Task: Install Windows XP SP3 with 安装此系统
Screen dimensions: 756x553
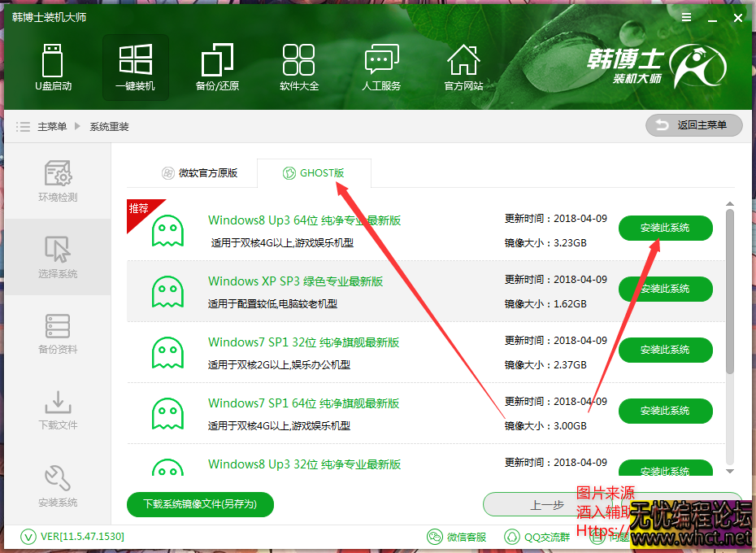Action: (665, 289)
